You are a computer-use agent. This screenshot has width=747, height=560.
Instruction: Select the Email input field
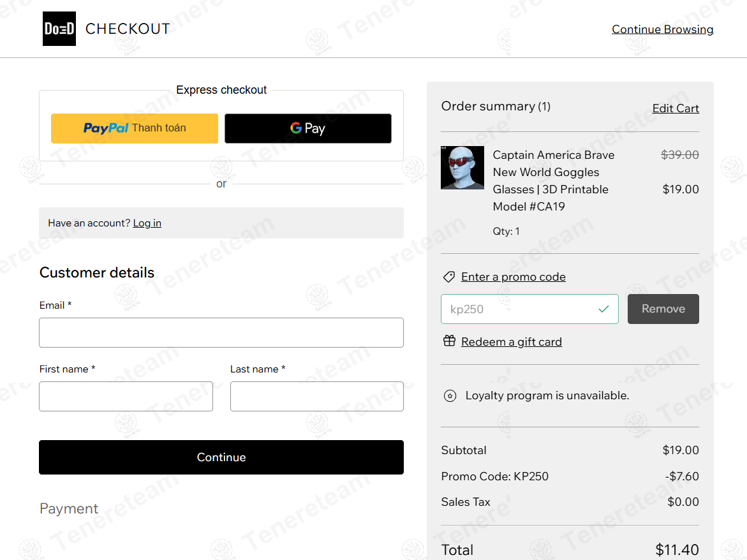pos(221,332)
